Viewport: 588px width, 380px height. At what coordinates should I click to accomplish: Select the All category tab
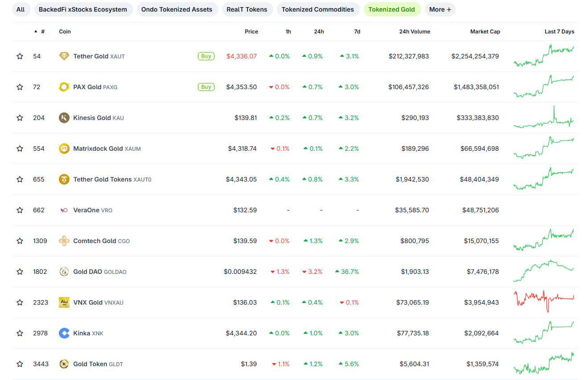(x=21, y=9)
